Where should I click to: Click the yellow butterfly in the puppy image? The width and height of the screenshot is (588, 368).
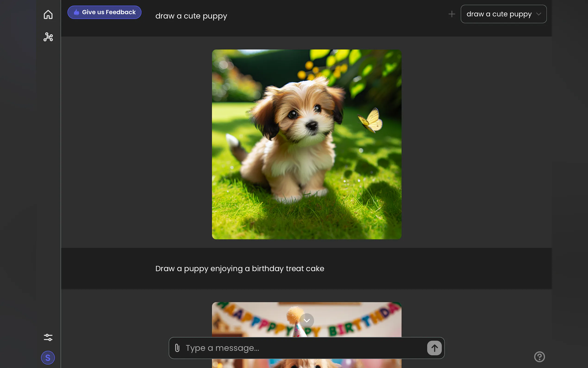[x=371, y=121]
